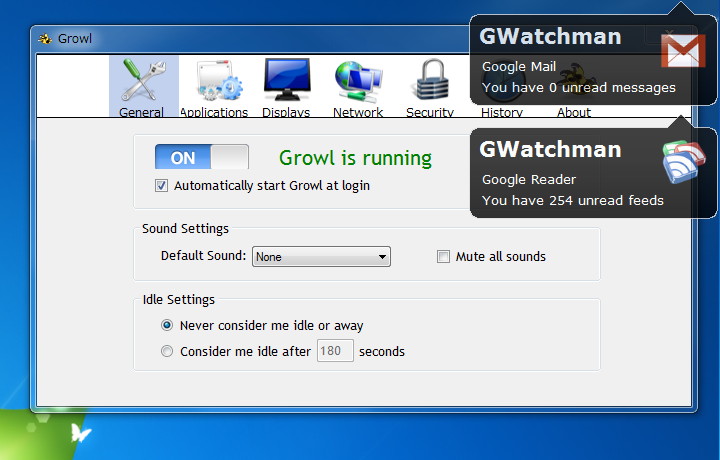This screenshot has width=720, height=460.
Task: Click the Google Reader feed icon
Action: click(684, 162)
